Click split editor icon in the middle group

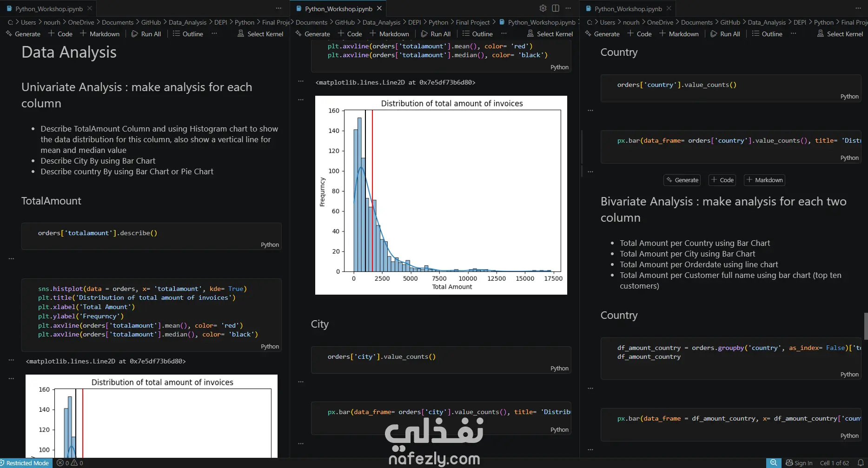coord(556,8)
